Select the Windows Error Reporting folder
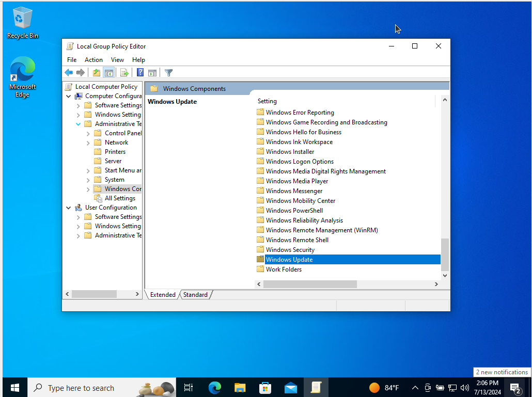 point(300,112)
